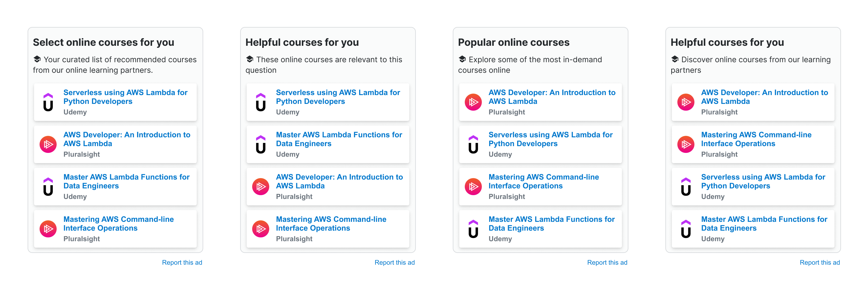Click Pluralsight logo for AWS Developer in Popular online courses

[473, 102]
